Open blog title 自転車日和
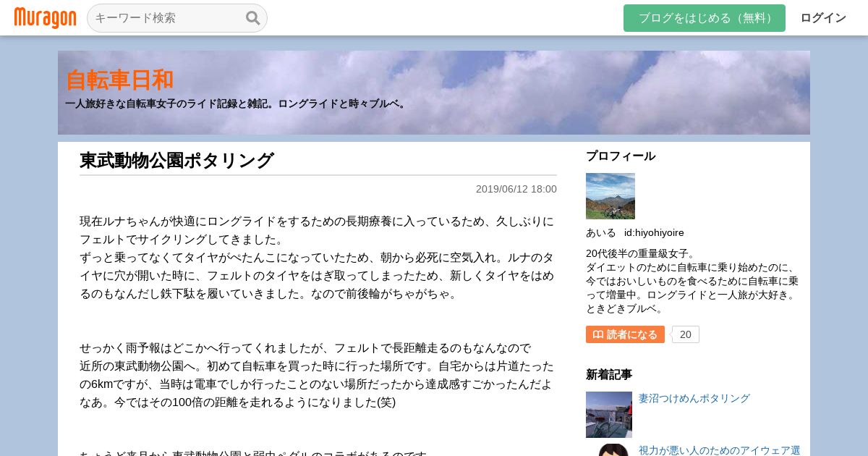 [x=119, y=80]
